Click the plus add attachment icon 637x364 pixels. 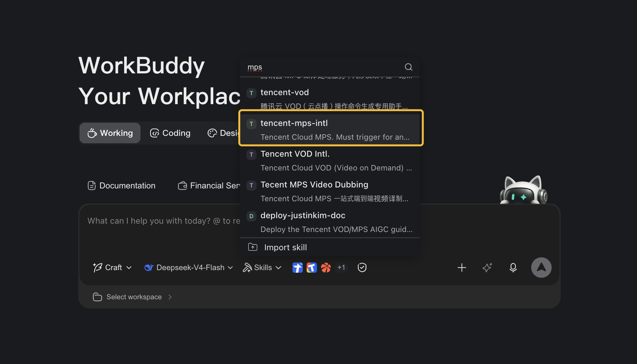462,268
